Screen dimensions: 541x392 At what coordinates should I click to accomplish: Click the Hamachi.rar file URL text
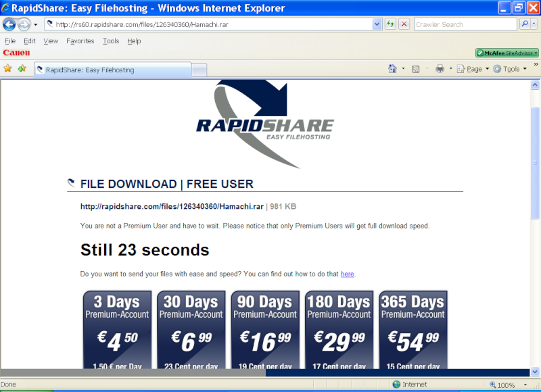(172, 207)
